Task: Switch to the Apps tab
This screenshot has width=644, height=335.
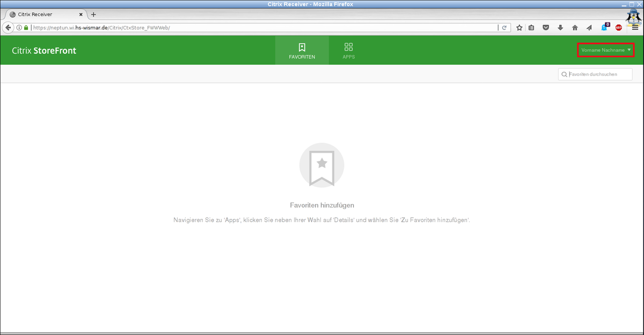Action: (348, 51)
